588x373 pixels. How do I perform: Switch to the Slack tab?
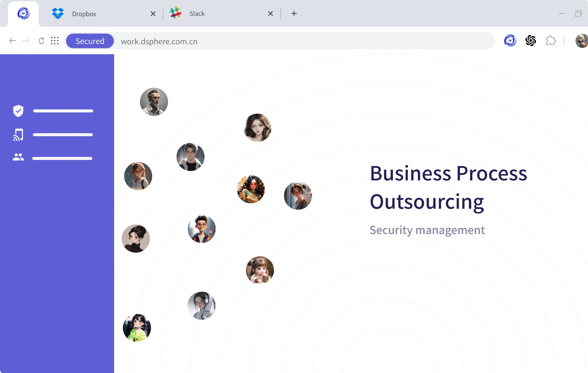click(x=197, y=14)
